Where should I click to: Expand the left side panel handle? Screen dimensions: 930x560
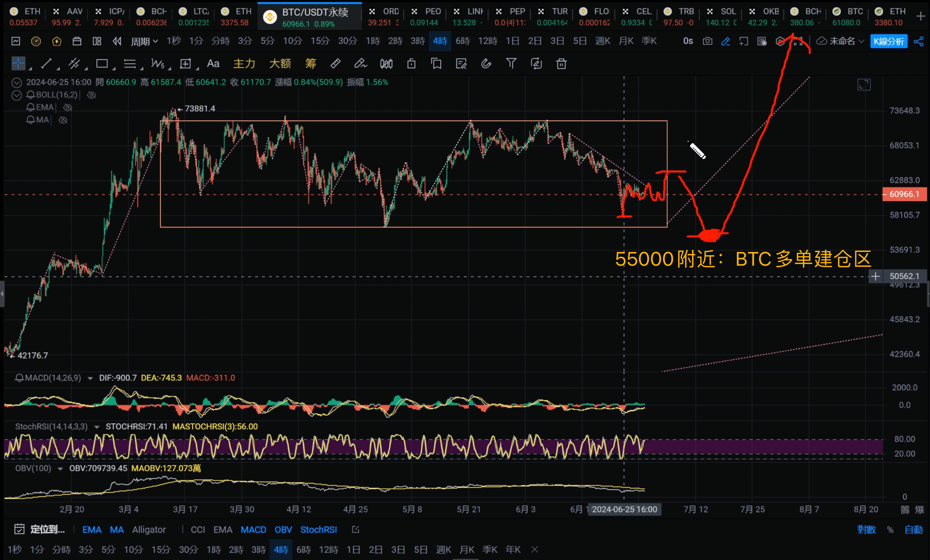(x=2, y=293)
